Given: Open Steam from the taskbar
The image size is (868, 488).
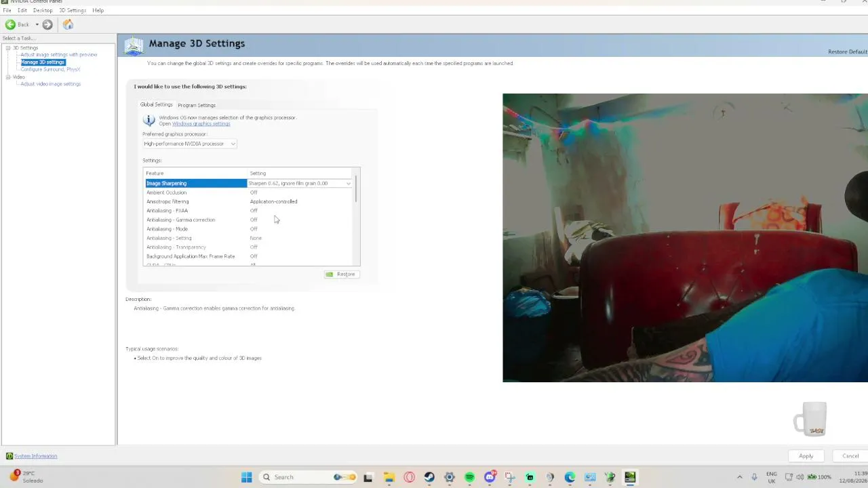Looking at the screenshot, I should [x=429, y=477].
